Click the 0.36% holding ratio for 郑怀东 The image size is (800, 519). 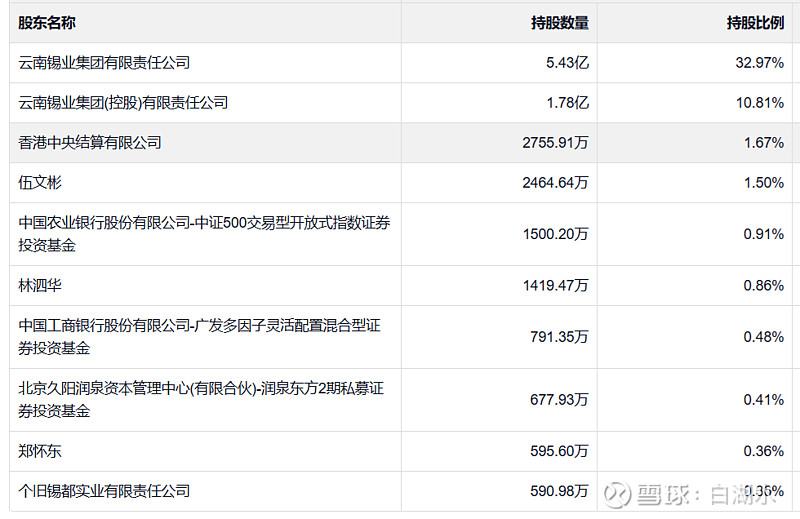point(764,451)
